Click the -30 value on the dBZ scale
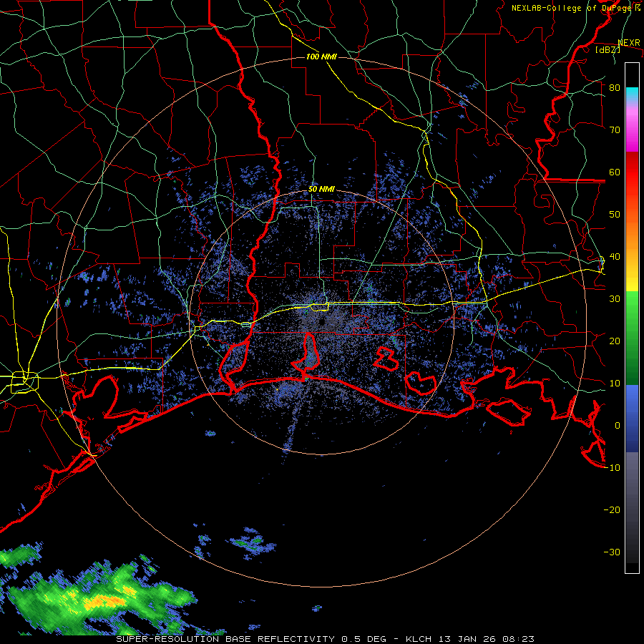This screenshot has height=644, width=644. [x=612, y=552]
